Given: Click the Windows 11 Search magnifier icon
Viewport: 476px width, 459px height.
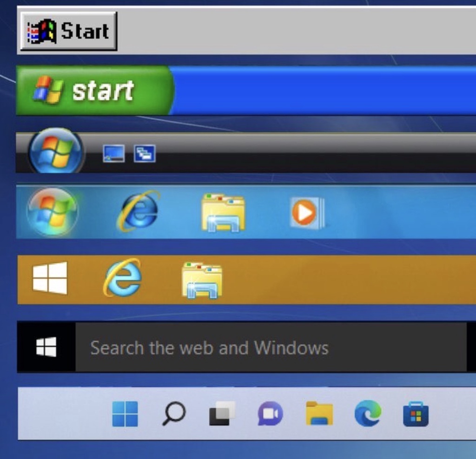Looking at the screenshot, I should [174, 414].
